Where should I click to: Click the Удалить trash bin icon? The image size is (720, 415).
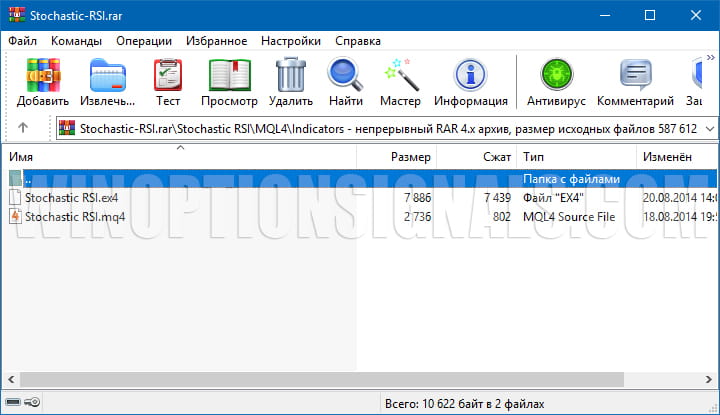point(291,82)
